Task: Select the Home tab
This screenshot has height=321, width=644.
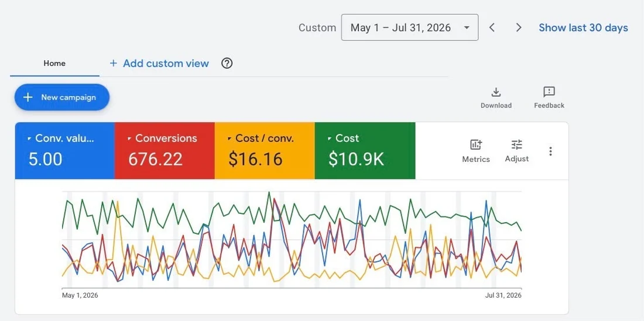Action: 54,64
